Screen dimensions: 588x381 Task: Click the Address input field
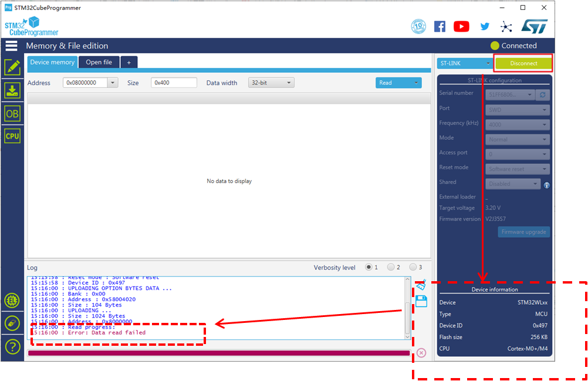click(86, 83)
